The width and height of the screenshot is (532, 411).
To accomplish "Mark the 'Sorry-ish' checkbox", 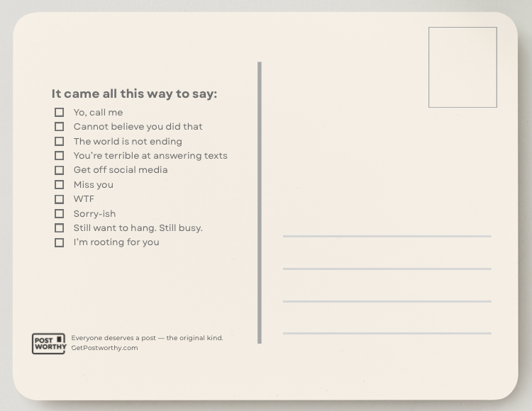I will 60,213.
